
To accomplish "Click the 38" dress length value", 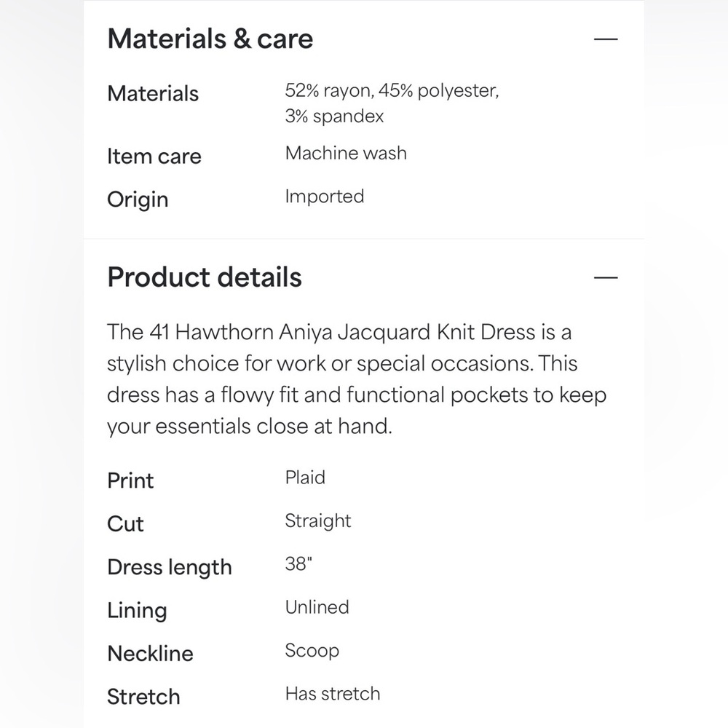I will pyautogui.click(x=298, y=564).
